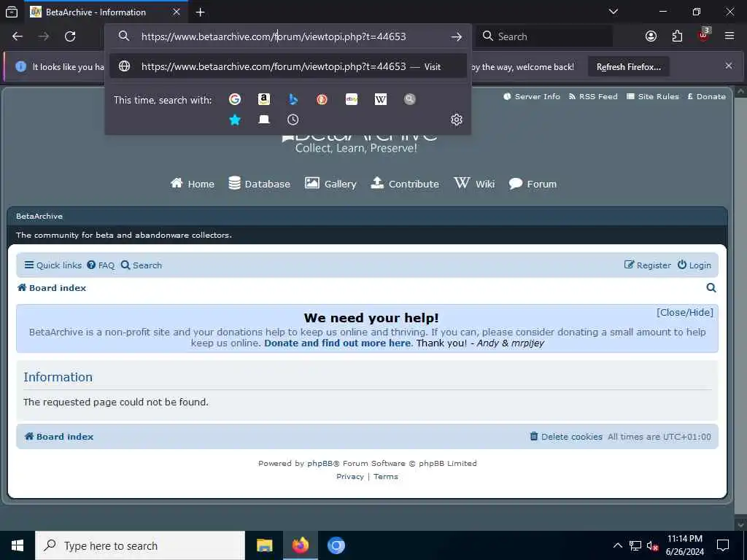This screenshot has height=560, width=747.
Task: Open the Privacy footer link
Action: pos(349,477)
